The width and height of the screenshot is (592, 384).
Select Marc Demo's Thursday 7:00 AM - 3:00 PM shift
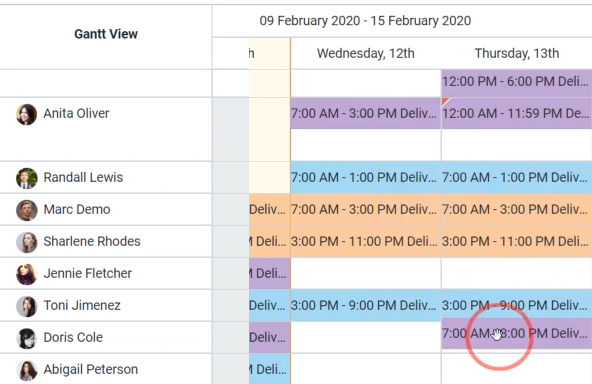(x=516, y=210)
